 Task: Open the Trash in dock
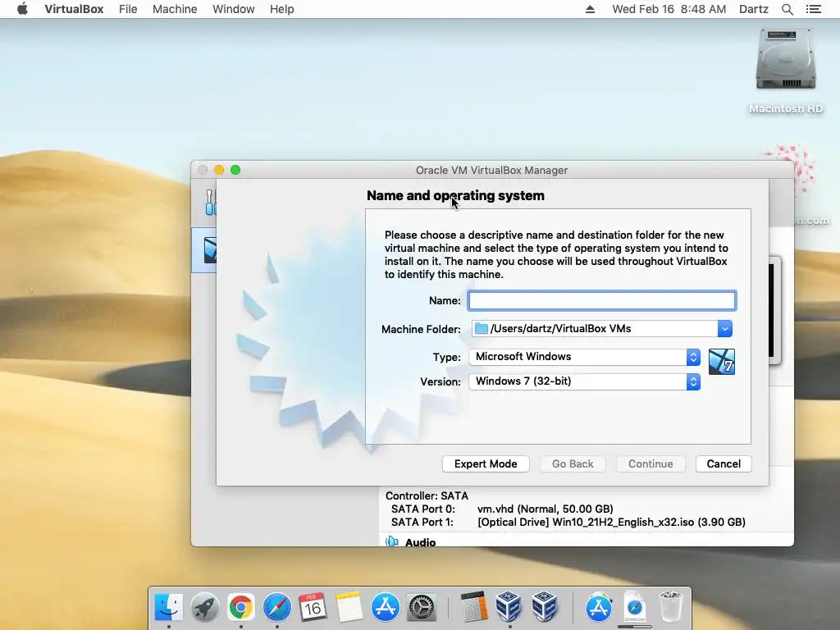tap(670, 607)
